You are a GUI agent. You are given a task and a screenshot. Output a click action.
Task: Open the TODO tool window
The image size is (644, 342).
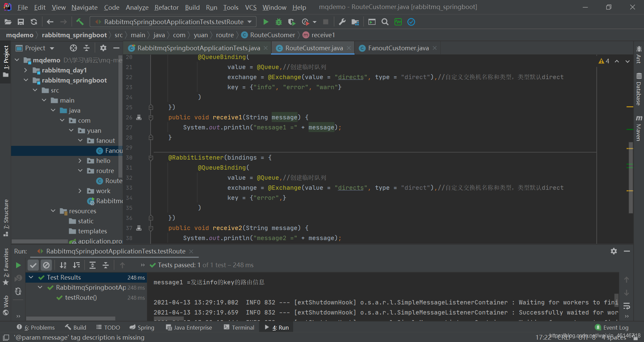108,328
